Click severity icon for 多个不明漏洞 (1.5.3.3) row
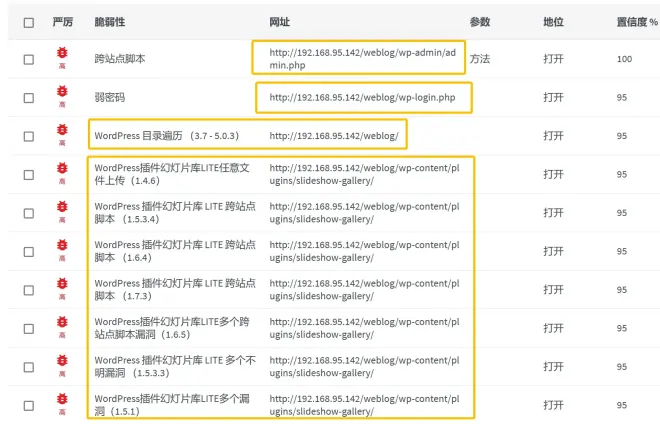 62,365
